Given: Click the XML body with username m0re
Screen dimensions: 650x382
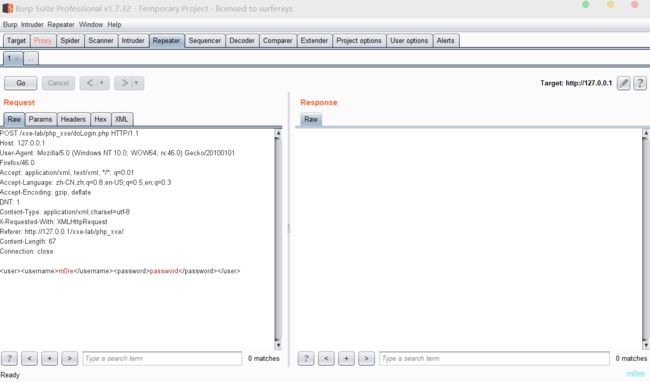Looking at the screenshot, I should click(120, 271).
